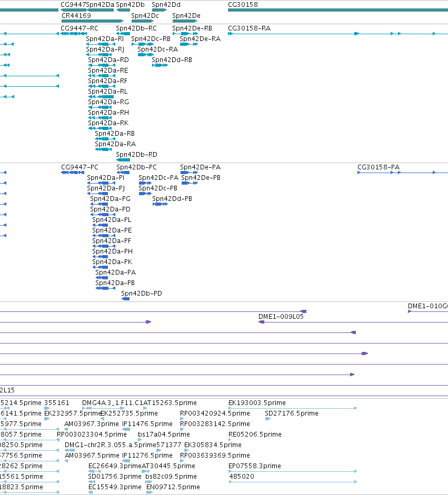448x495 pixels.
Task: Click the RE05206.5prime EST label
Action: click(x=255, y=435)
